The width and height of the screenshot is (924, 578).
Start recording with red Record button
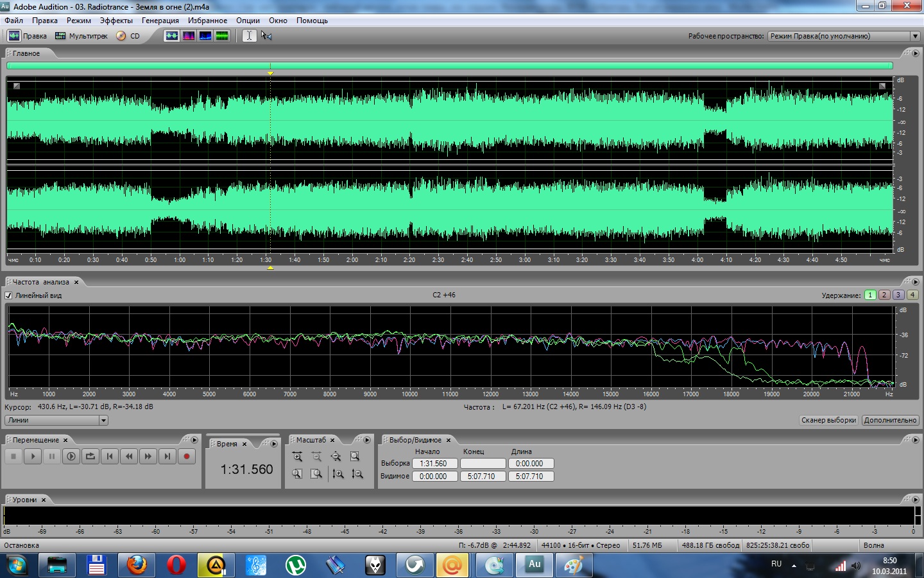click(187, 456)
